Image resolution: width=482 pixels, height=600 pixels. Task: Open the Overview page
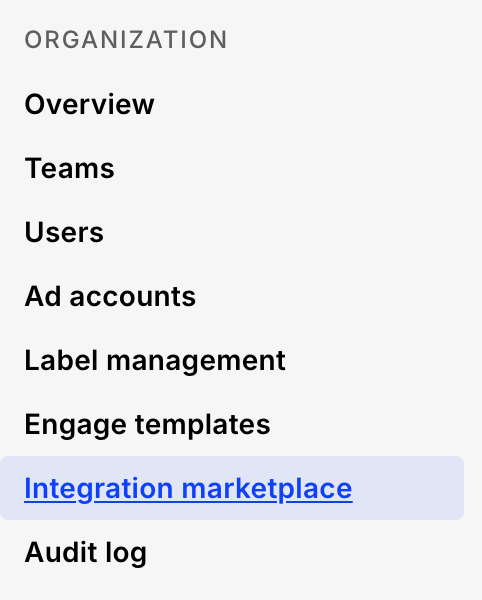coord(89,104)
